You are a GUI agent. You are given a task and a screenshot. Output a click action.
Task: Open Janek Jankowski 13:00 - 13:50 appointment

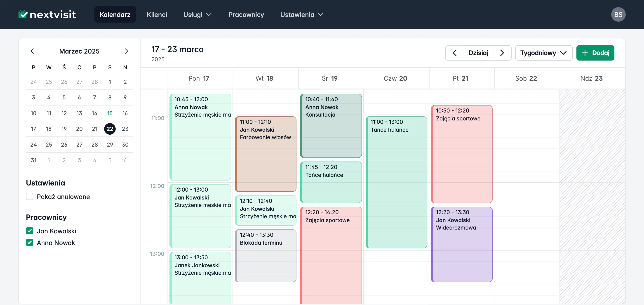click(200, 278)
